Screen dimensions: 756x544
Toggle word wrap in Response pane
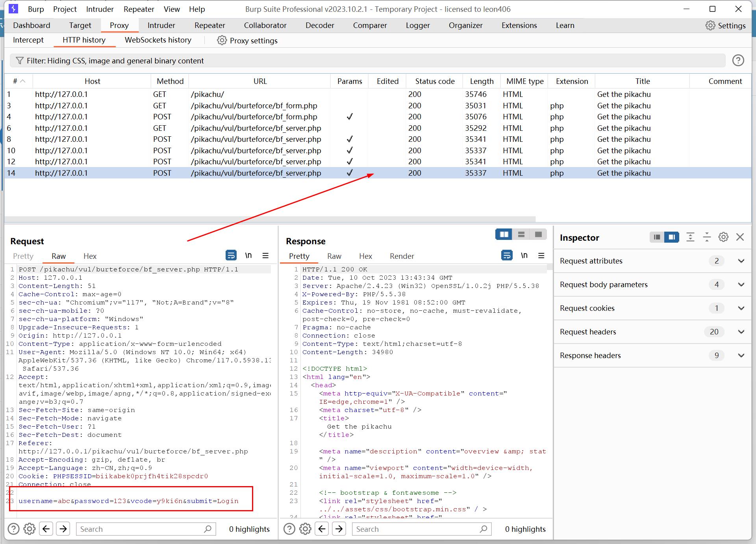tap(507, 255)
